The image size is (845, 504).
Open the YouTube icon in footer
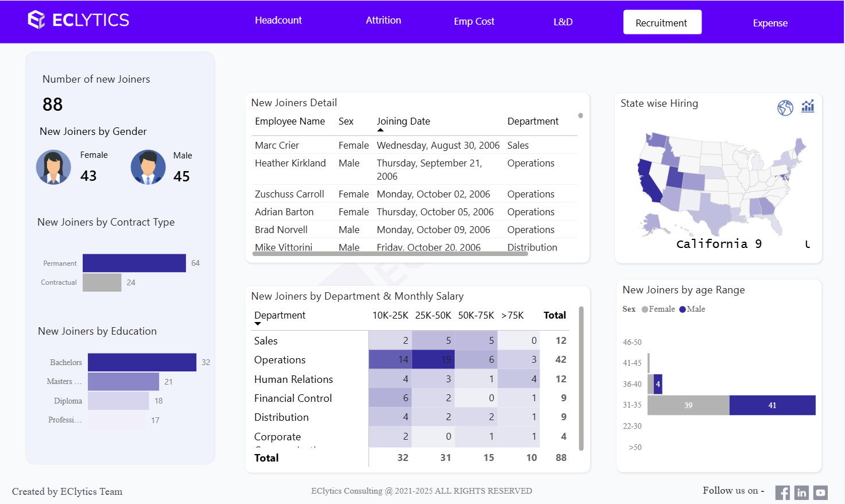[821, 493]
